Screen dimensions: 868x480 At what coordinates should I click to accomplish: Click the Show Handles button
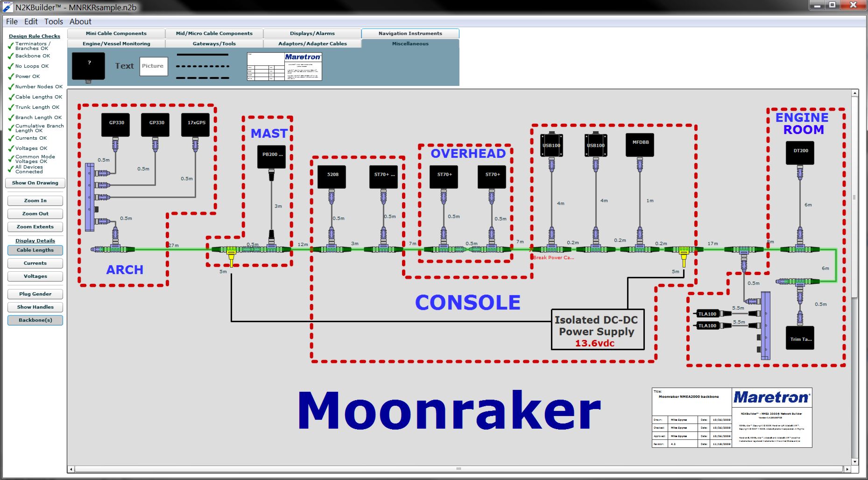coord(35,307)
